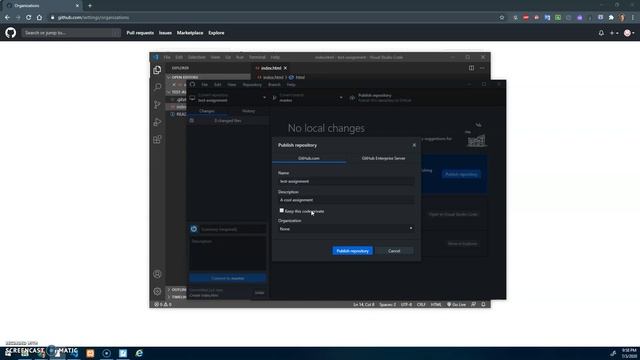The height and width of the screenshot is (360, 640).
Task: Expand the Timeline section in VS Code
Action: click(177, 297)
